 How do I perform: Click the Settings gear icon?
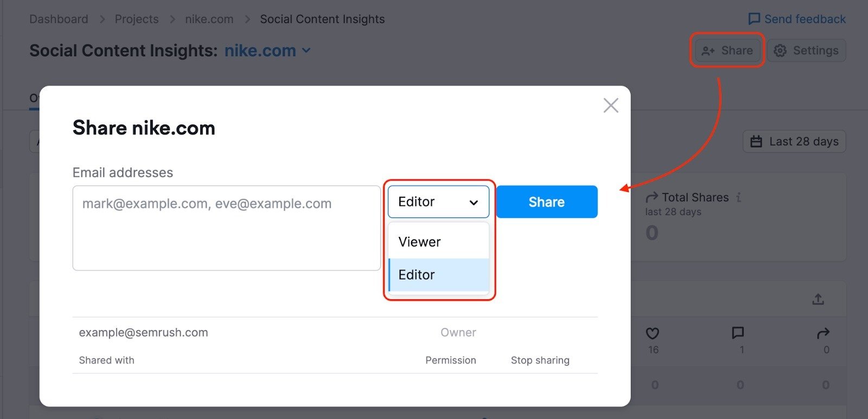tap(780, 50)
